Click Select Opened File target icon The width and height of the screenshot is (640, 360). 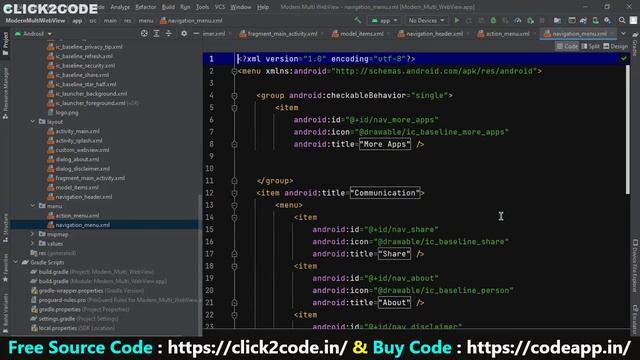144,33
